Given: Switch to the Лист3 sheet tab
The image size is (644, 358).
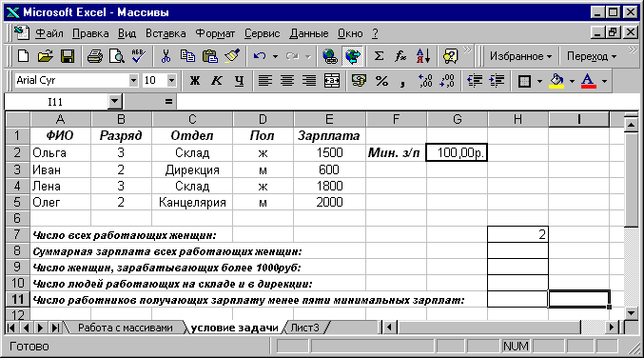Looking at the screenshot, I should [x=304, y=328].
